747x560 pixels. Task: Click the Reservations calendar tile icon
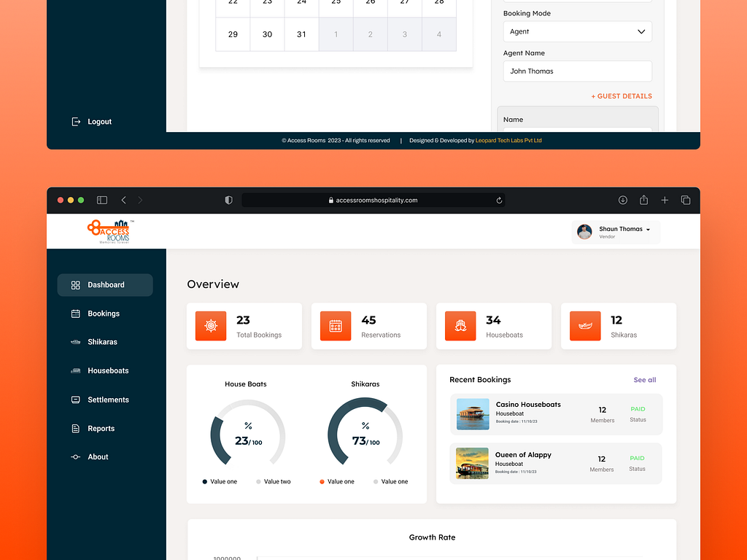pyautogui.click(x=336, y=326)
